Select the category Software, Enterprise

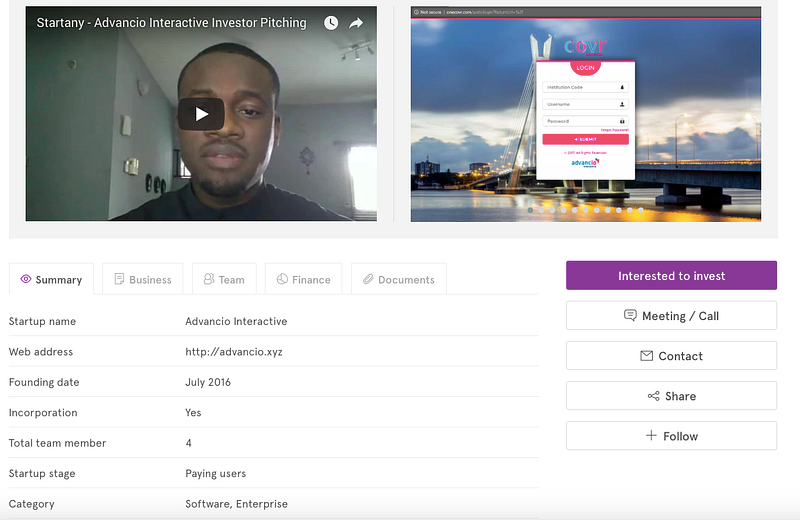coord(236,504)
